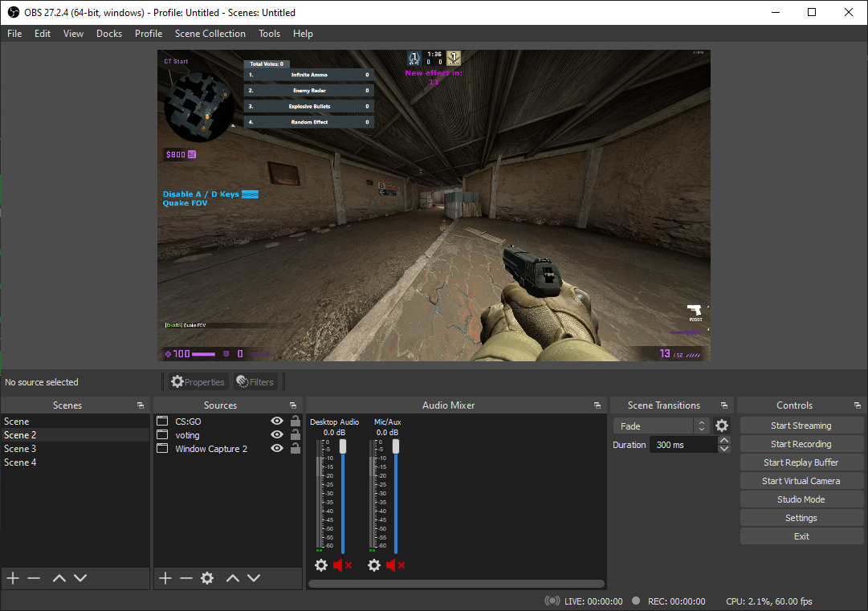The height and width of the screenshot is (611, 868).
Task: Open transition properties gear in Scene Transitions
Action: pyautogui.click(x=721, y=426)
